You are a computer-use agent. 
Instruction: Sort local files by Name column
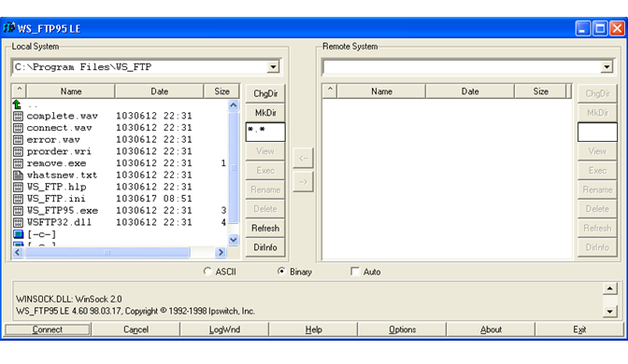point(71,91)
